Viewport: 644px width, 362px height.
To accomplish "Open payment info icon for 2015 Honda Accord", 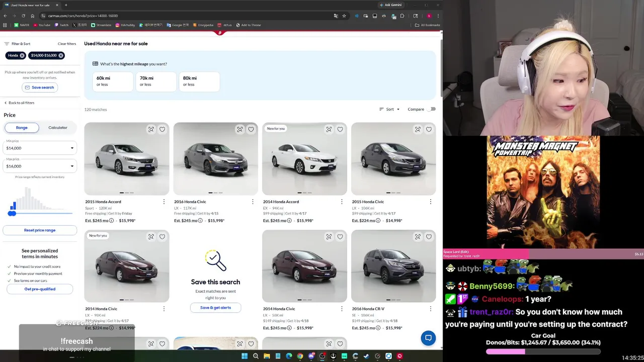I will click(112, 220).
